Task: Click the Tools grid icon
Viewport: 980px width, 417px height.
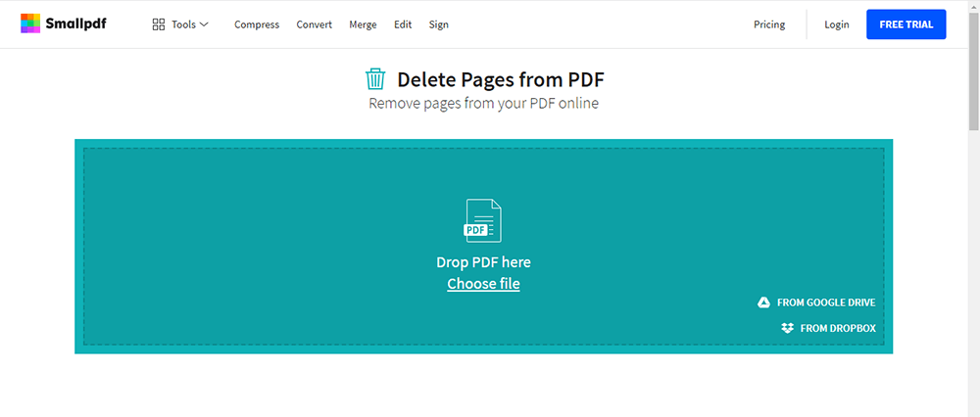Action: 159,24
